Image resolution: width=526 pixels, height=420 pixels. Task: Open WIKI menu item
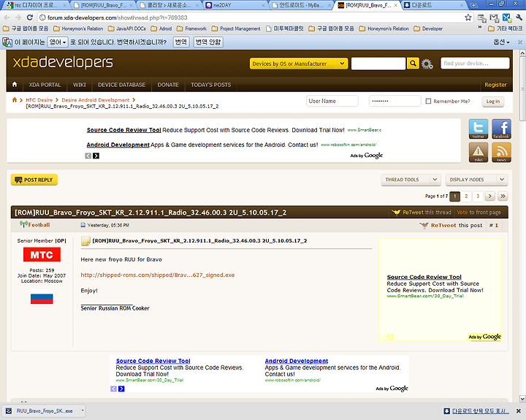click(x=80, y=85)
